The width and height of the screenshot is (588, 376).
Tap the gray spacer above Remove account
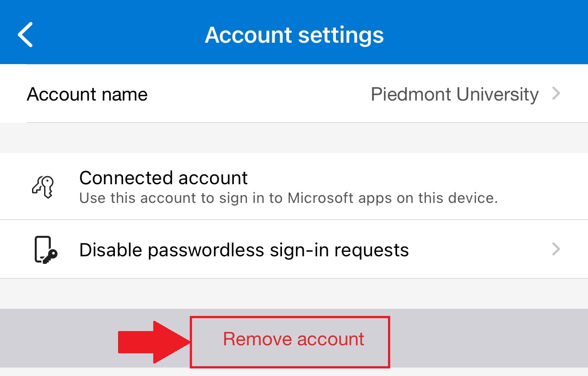(294, 294)
